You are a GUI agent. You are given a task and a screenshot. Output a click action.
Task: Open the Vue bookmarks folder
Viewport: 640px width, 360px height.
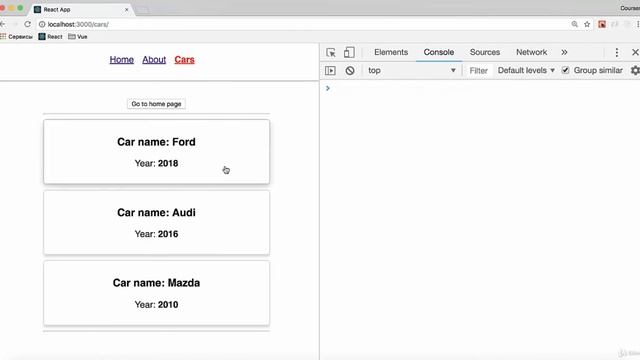click(78, 37)
